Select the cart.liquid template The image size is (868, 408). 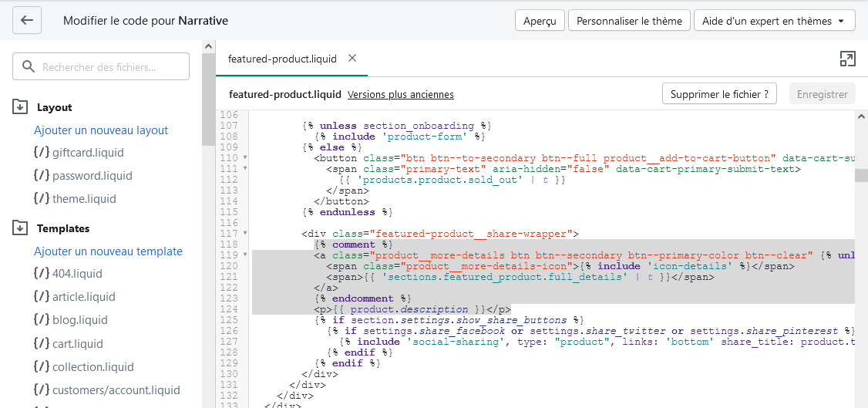pos(77,344)
